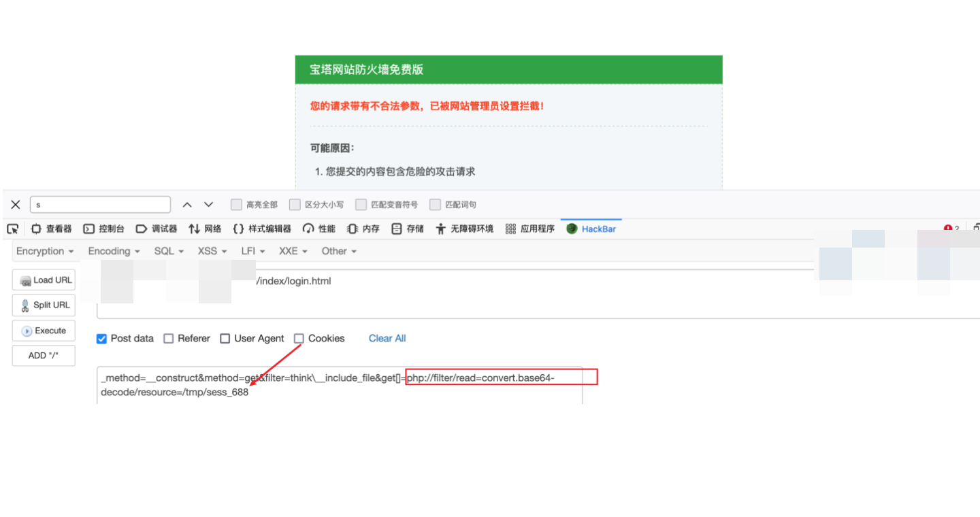980x517 pixels.
Task: Enable the 匹配词句 checkbox
Action: 435,205
